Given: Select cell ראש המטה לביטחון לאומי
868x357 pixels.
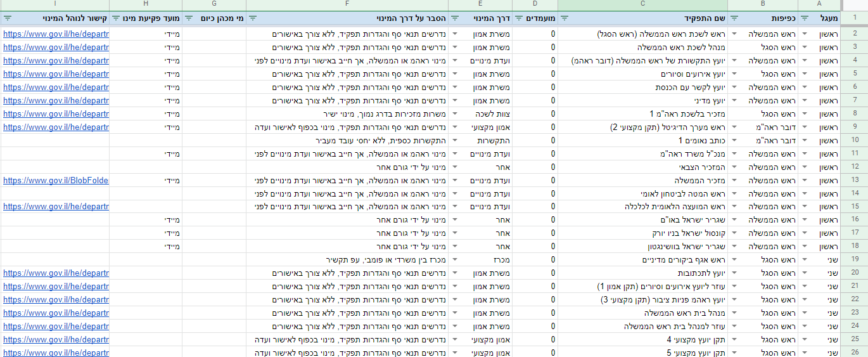Looking at the screenshot, I should tap(643, 193).
